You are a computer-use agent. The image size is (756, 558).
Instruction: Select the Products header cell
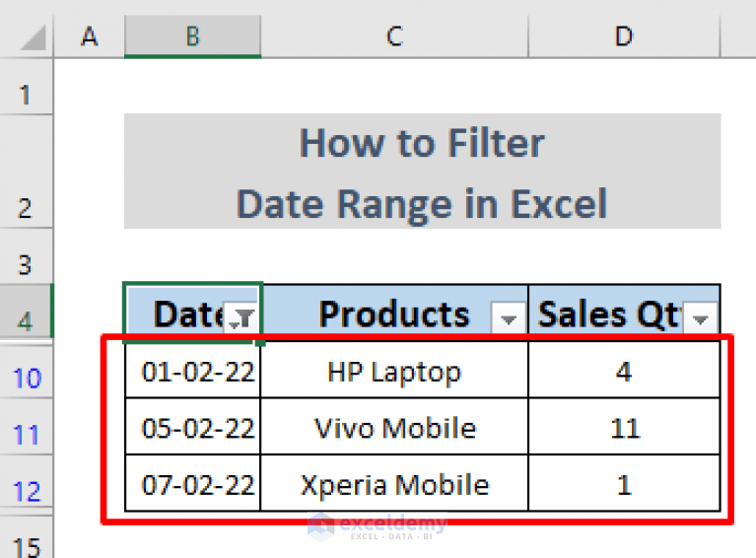coord(395,313)
